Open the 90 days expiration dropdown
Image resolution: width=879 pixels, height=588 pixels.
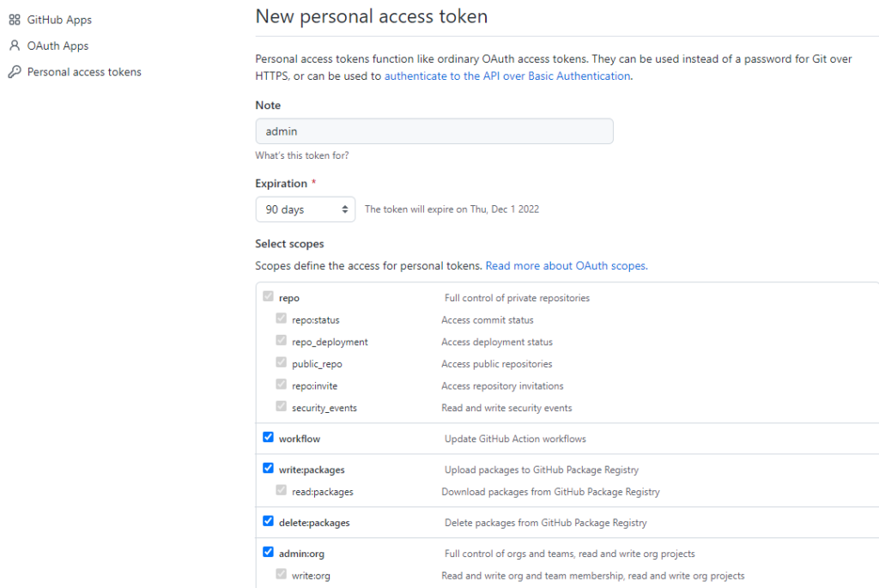coord(305,209)
